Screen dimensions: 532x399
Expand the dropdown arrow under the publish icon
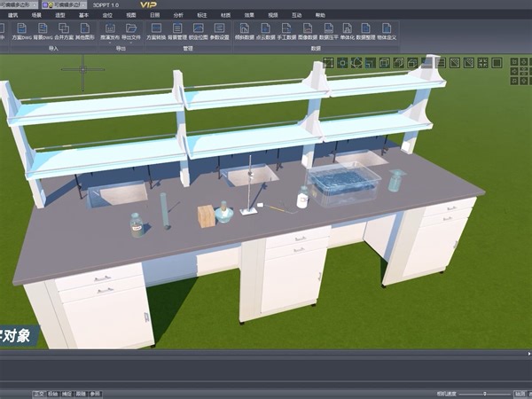click(x=110, y=43)
